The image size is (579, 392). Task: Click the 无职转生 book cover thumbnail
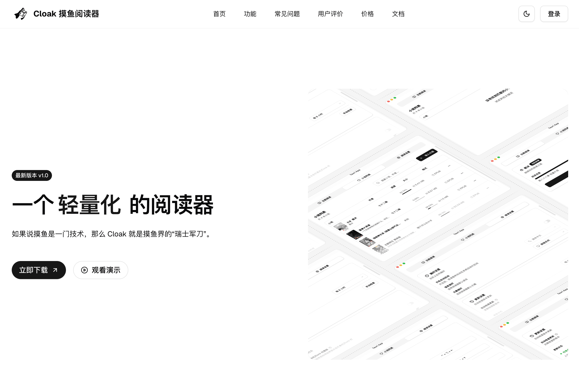click(381, 249)
